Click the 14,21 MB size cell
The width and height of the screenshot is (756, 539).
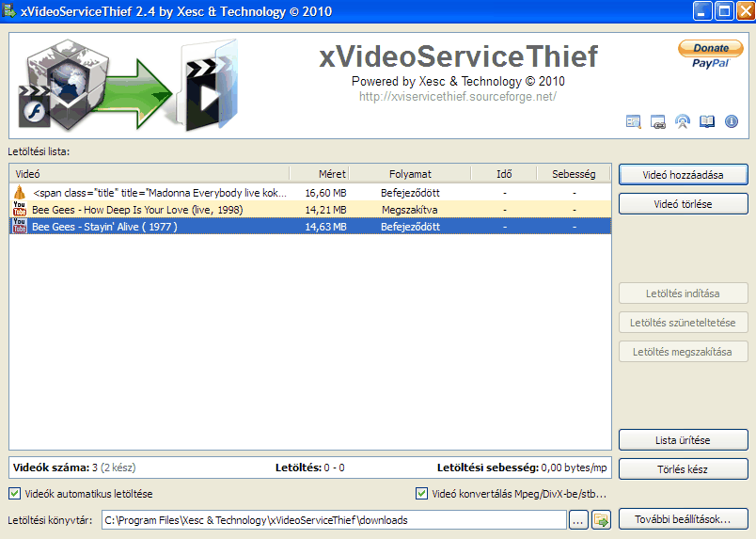[325, 210]
